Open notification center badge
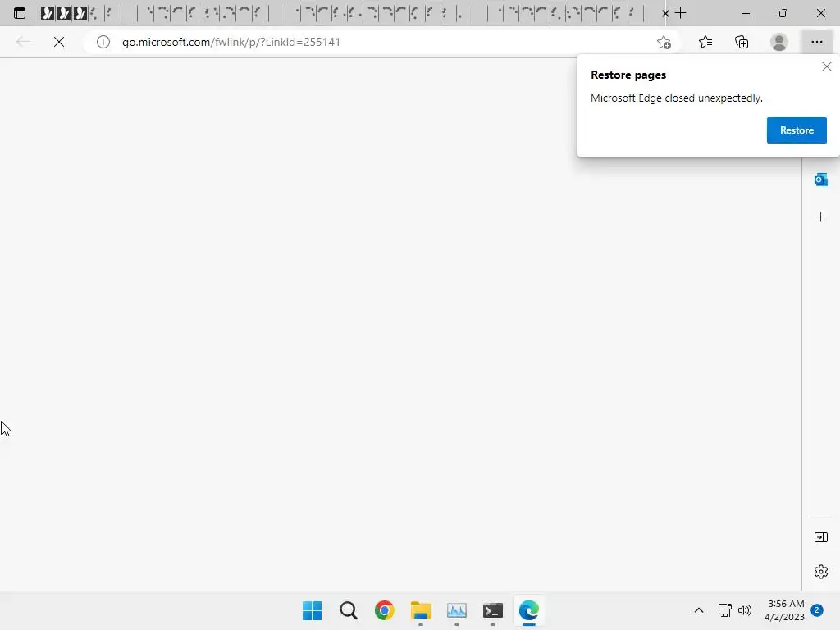 816,610
